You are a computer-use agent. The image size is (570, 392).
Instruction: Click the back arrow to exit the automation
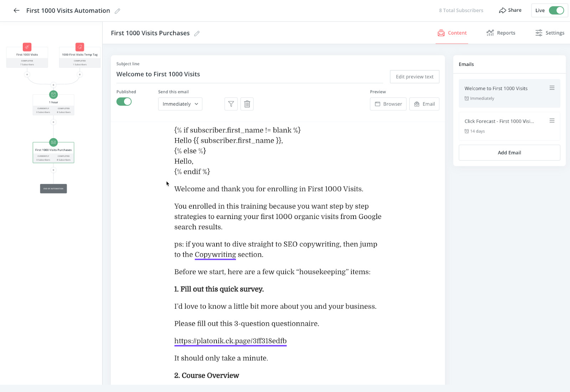tap(16, 11)
